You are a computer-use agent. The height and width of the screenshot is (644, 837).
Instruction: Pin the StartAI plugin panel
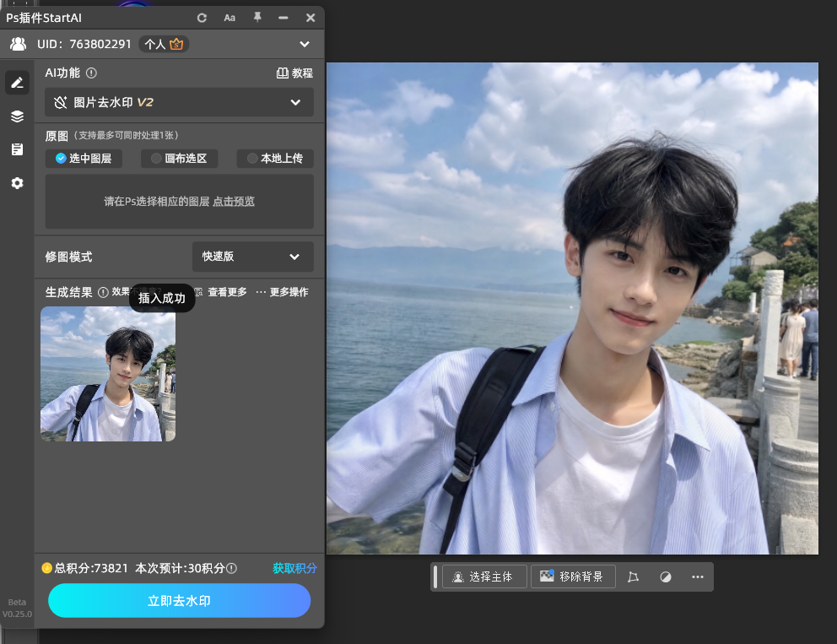click(257, 18)
